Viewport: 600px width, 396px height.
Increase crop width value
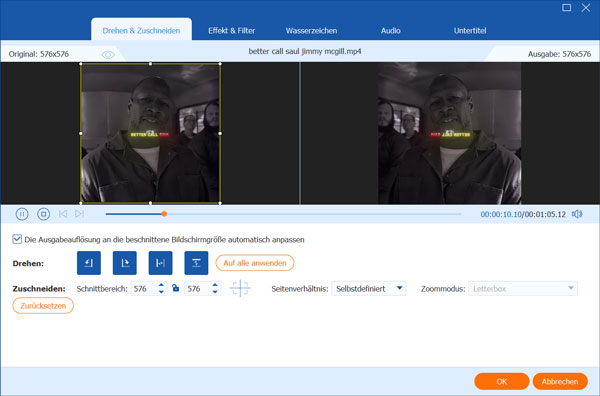pos(161,285)
